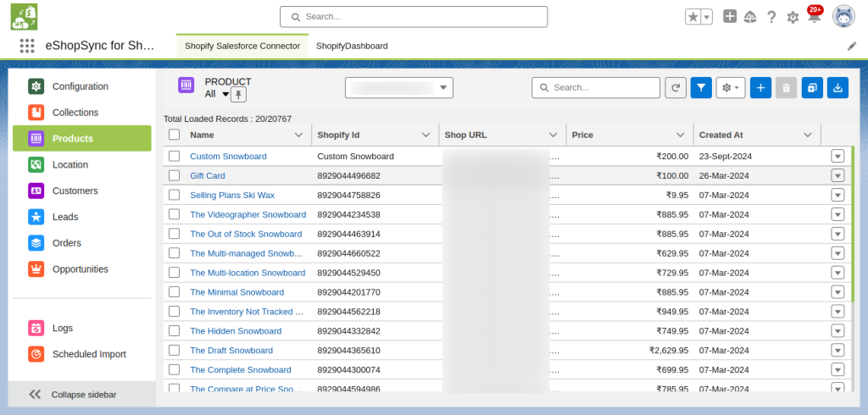Select Orders label in the sidebar

click(x=67, y=243)
